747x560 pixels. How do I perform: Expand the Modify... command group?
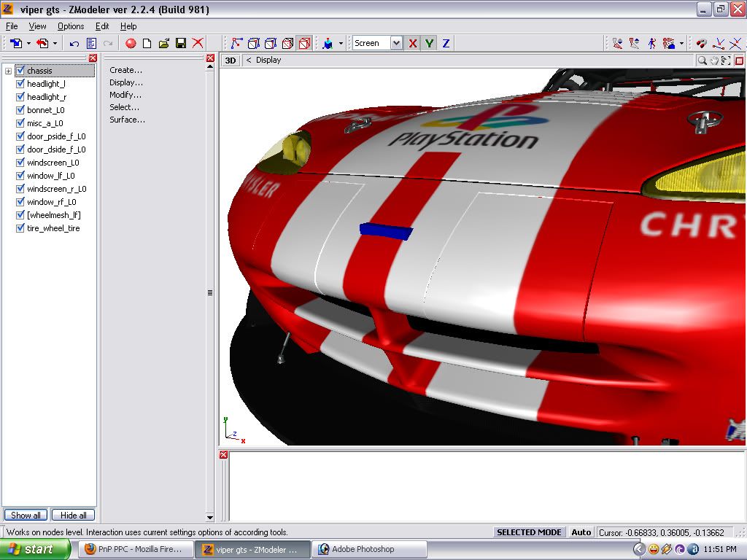125,95
